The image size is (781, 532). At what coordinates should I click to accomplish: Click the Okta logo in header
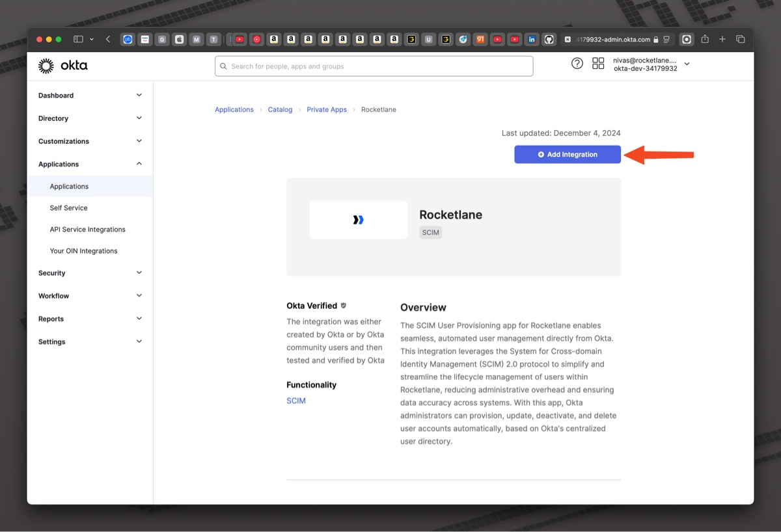click(x=62, y=66)
